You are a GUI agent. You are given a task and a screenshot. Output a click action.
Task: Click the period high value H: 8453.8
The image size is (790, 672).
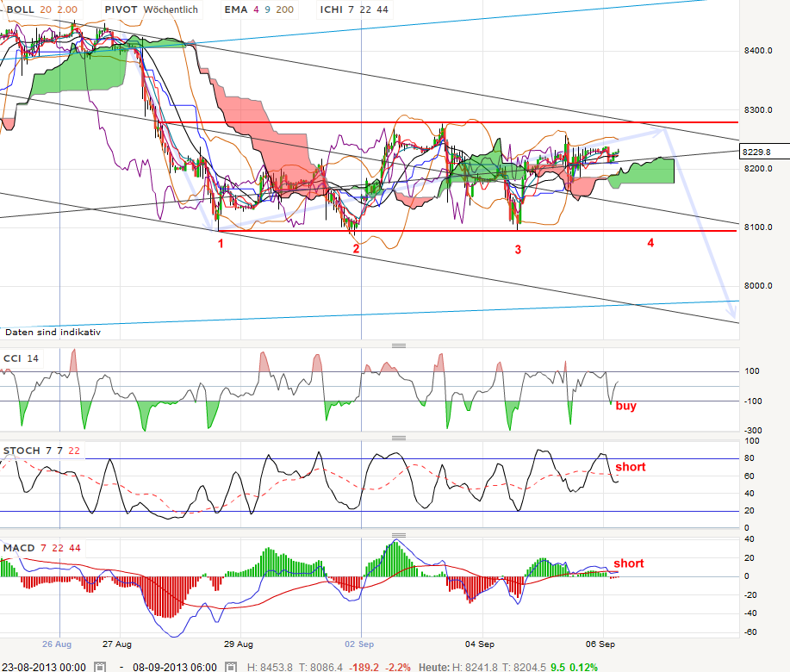coord(270,667)
